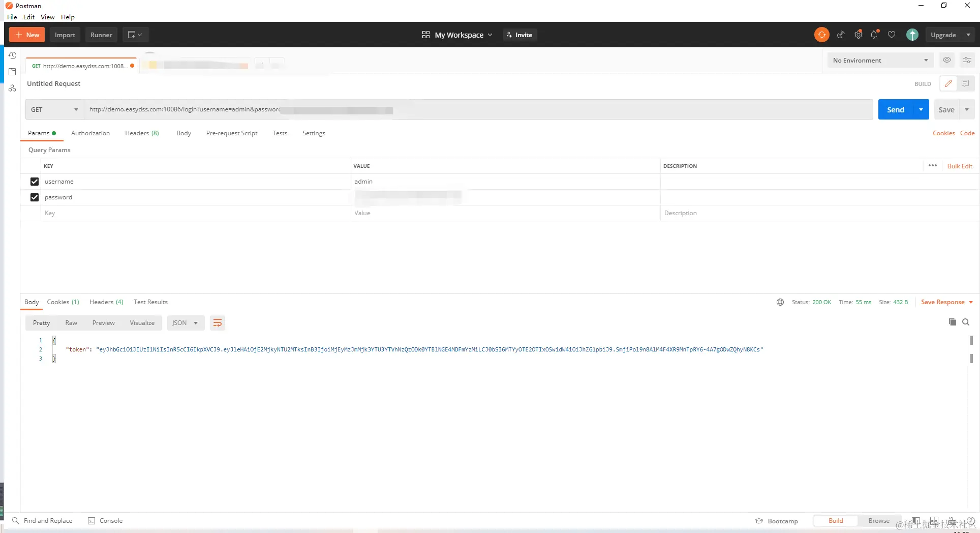Select the Preview response view
The width and height of the screenshot is (980, 533).
[103, 323]
